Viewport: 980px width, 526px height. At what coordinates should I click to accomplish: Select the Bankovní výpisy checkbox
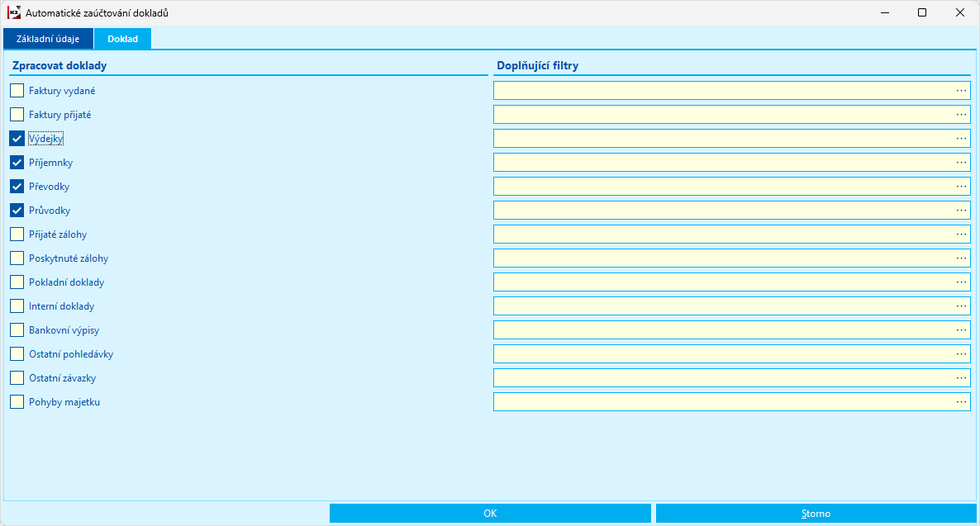[x=17, y=329]
